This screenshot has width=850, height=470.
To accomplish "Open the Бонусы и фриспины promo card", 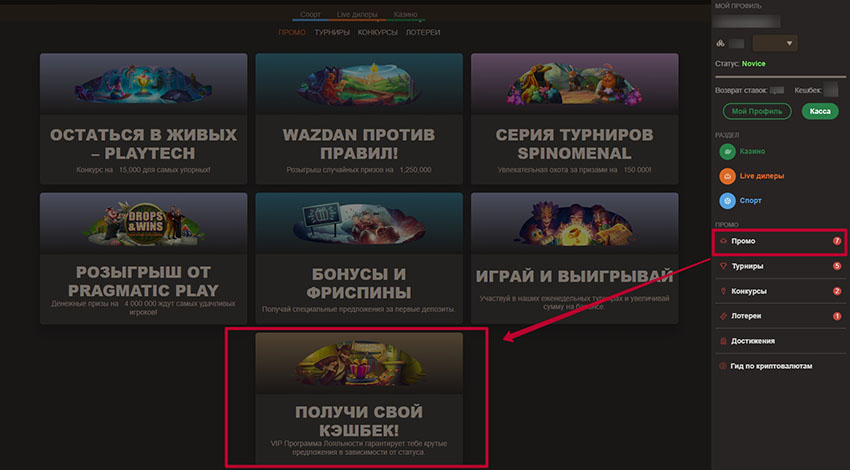I will (359, 259).
